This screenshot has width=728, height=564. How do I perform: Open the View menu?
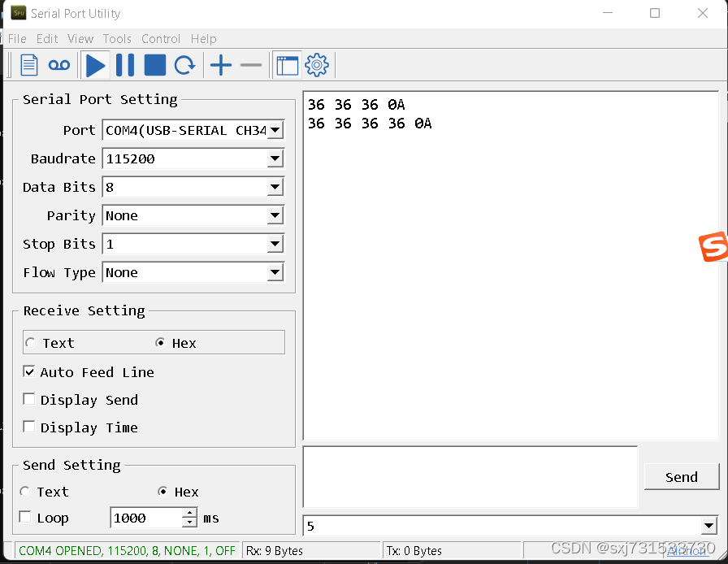pos(80,38)
